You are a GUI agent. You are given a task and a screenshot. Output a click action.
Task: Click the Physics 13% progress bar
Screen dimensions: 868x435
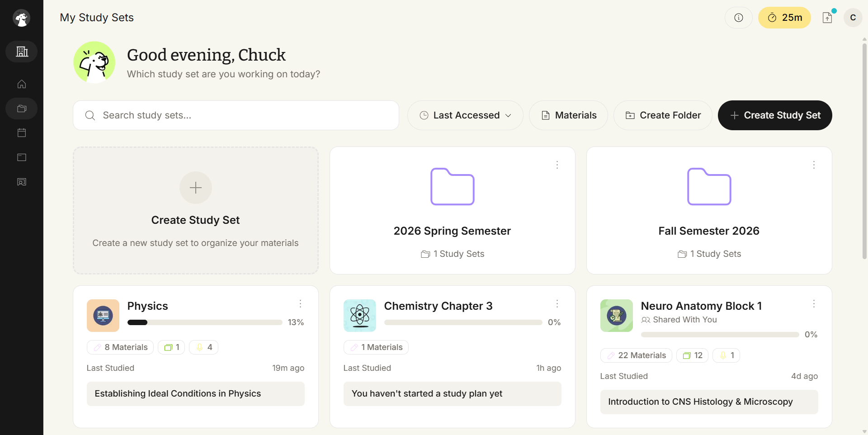(x=205, y=322)
